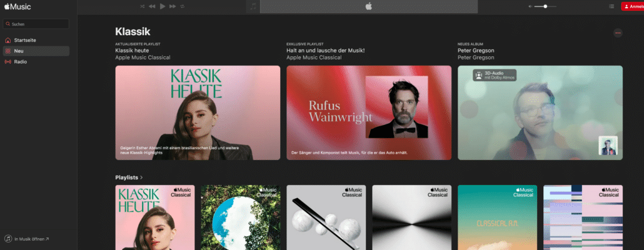Open Halt an und lausche der Musik! link
Screen dimensions: 644x250
point(325,51)
